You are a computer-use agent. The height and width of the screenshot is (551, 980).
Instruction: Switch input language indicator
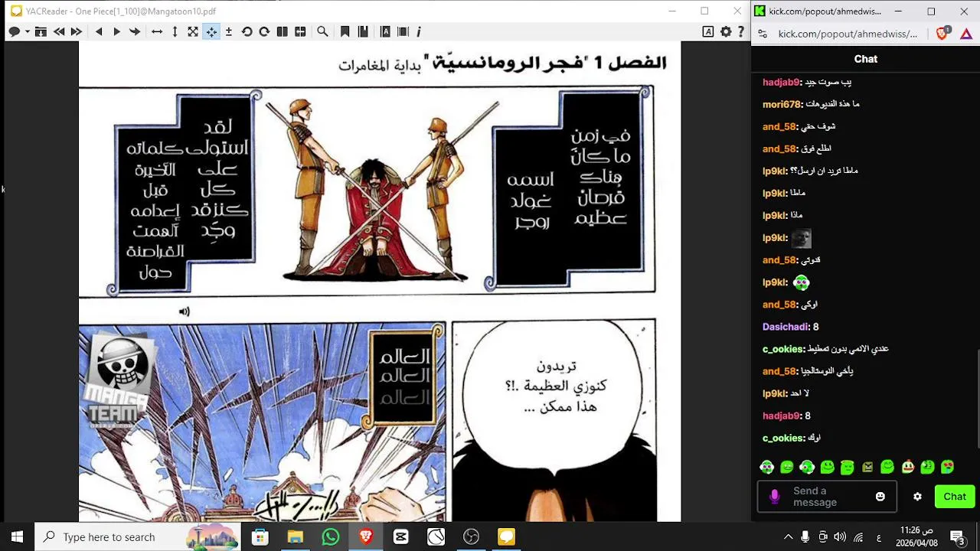coord(878,537)
